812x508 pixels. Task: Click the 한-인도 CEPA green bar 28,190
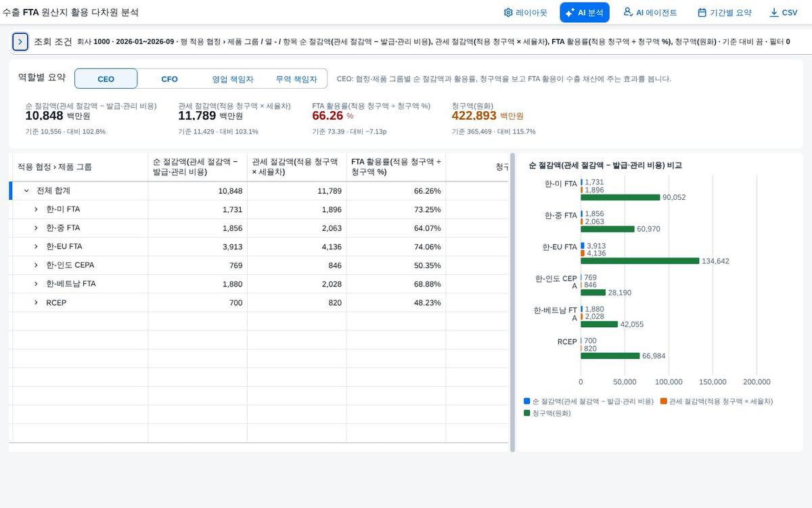(x=593, y=293)
